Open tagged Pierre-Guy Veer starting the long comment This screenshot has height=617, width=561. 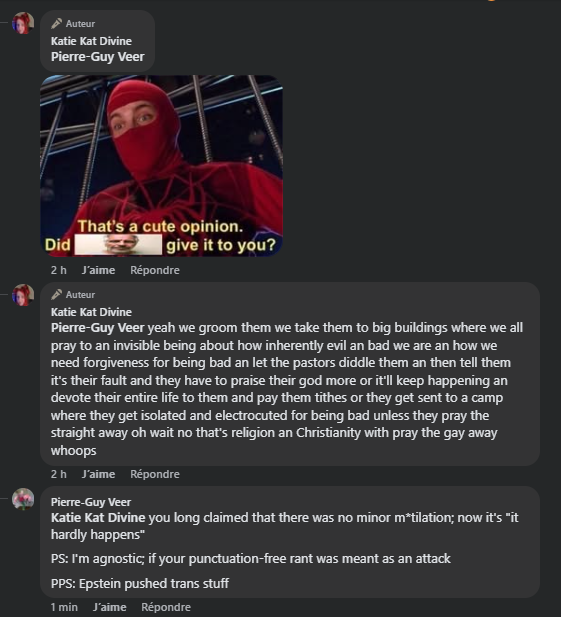coord(98,328)
